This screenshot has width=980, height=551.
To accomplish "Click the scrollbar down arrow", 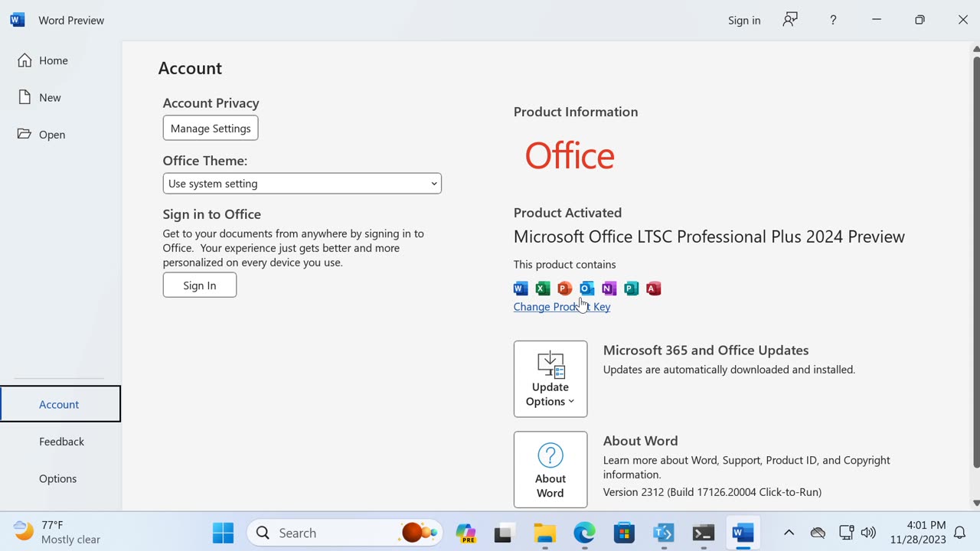I will (x=975, y=503).
